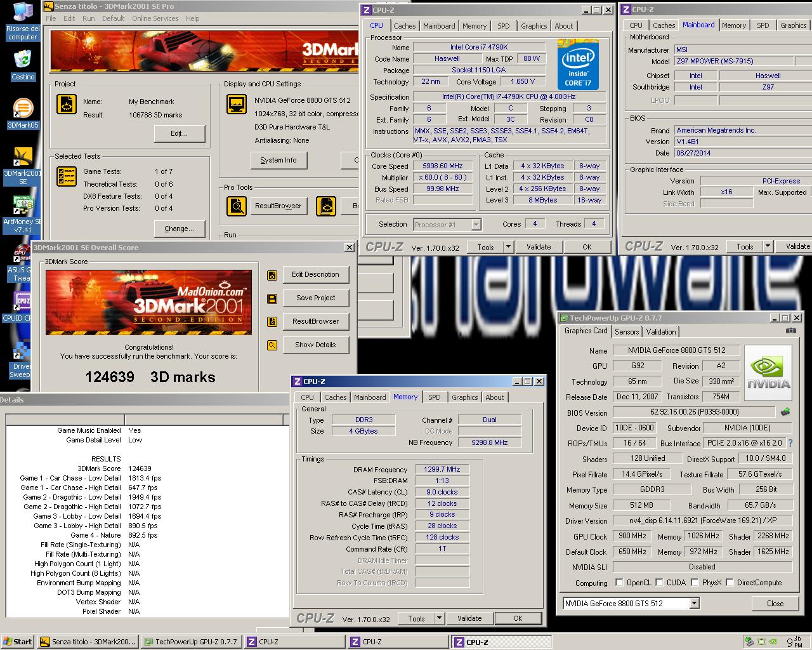Click the Bus Interface question mark in GPU-Z
This screenshot has height=650, width=812.
[x=790, y=443]
